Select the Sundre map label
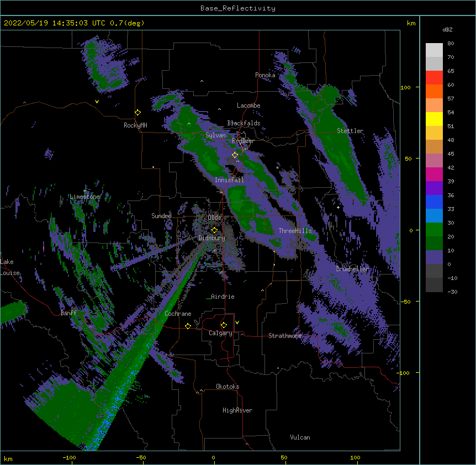This screenshot has width=476, height=465. [x=161, y=216]
